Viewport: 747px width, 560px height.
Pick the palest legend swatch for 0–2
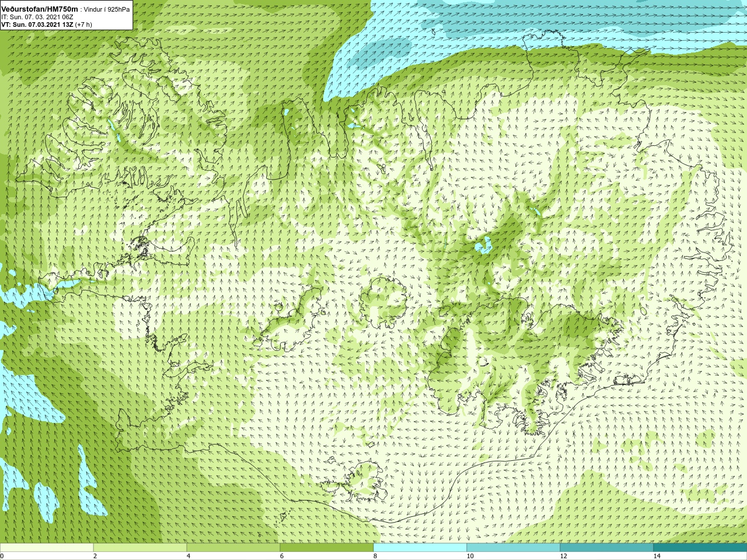click(x=47, y=548)
